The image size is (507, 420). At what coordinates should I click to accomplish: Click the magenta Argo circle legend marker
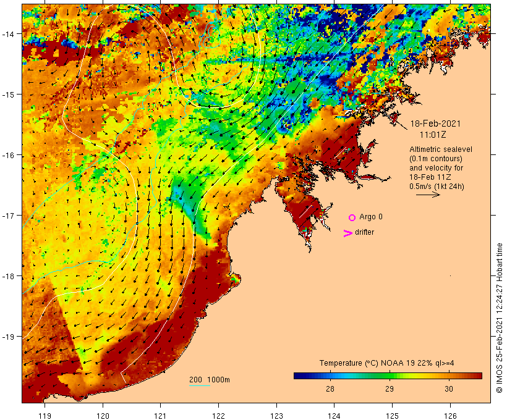click(x=352, y=217)
